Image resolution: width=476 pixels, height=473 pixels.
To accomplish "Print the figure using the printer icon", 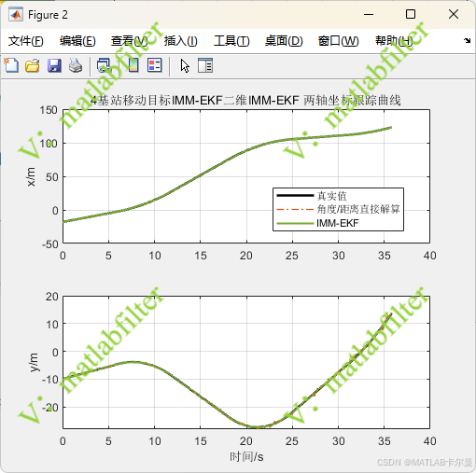I will tap(76, 65).
